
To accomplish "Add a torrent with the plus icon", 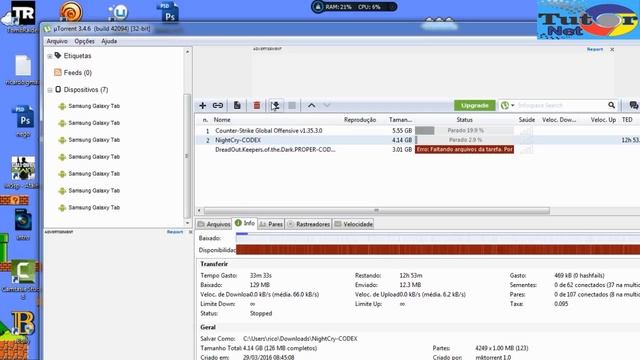I will pos(202,105).
